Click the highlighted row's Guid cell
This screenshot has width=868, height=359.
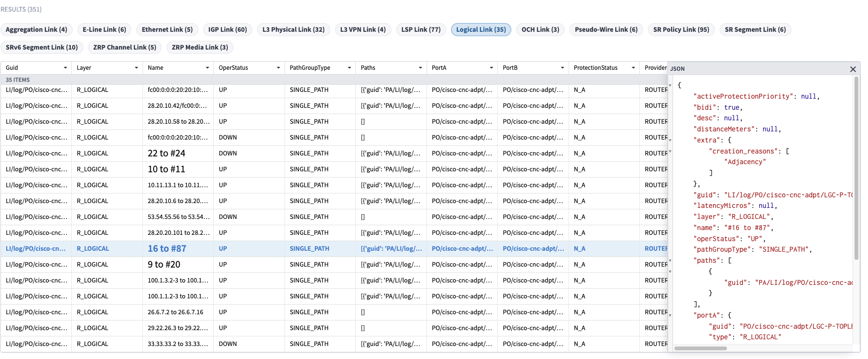[x=36, y=249]
